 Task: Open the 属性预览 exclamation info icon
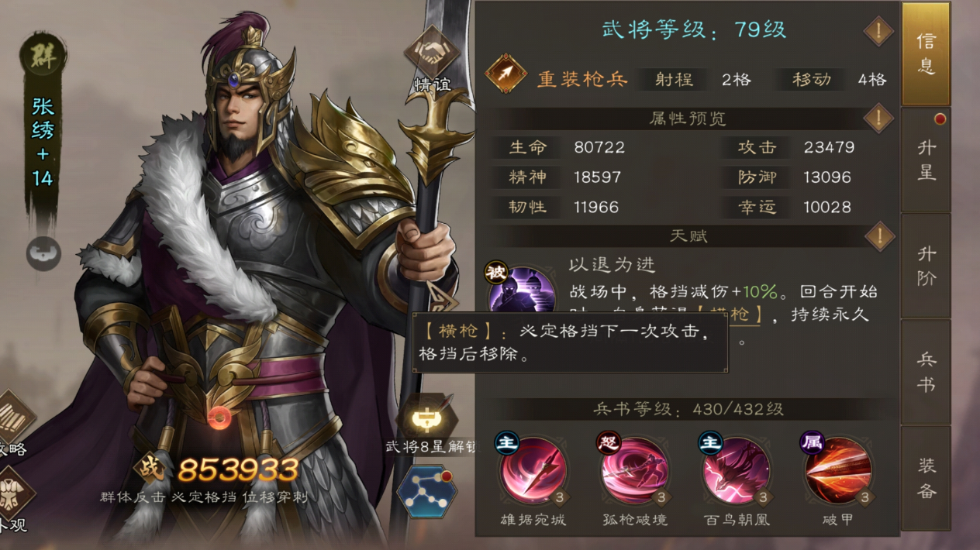click(x=878, y=119)
